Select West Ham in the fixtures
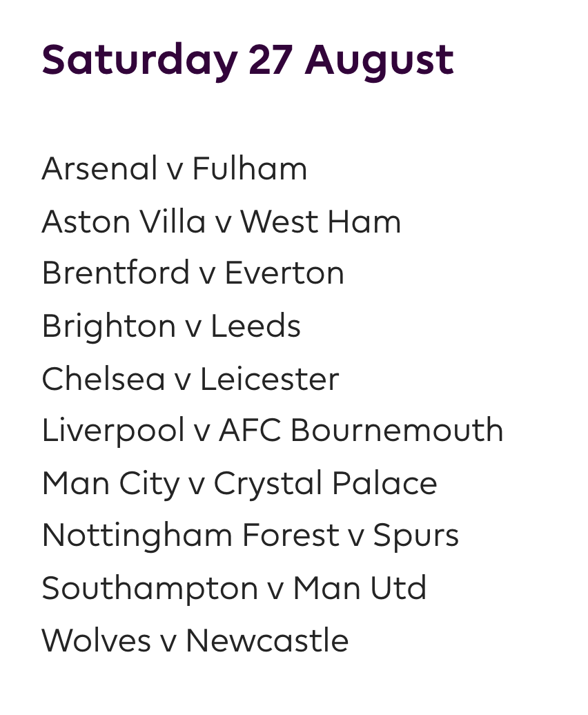588x715 pixels. tap(320, 222)
